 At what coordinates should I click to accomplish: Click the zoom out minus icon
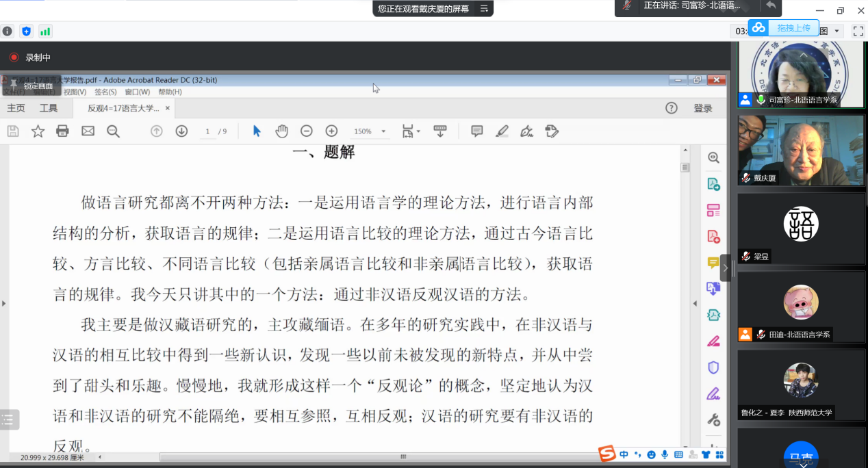pyautogui.click(x=307, y=131)
